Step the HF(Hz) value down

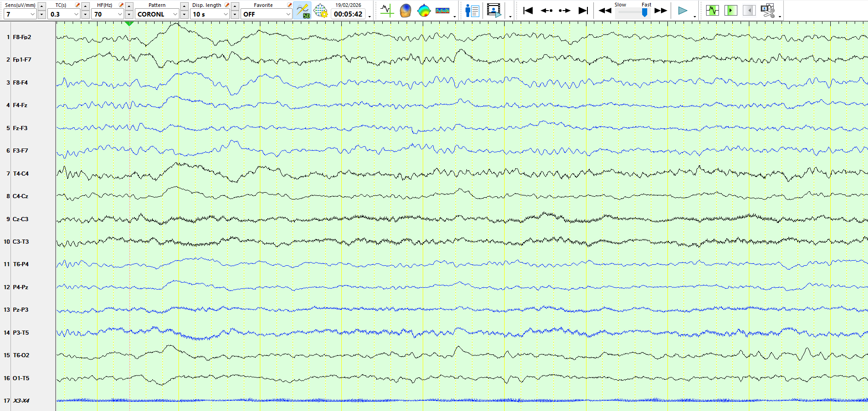[129, 14]
